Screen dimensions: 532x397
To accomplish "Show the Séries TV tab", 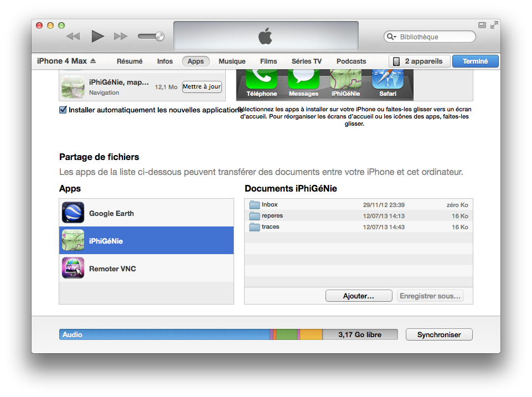I will coord(306,61).
